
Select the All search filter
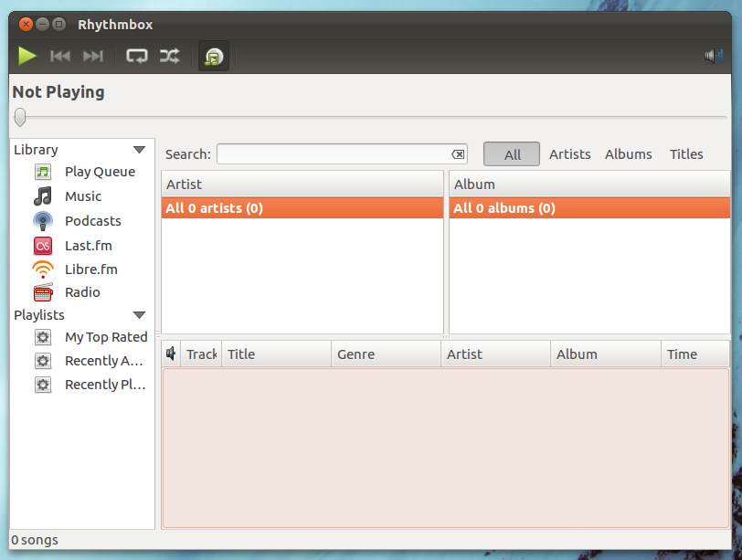coord(512,154)
